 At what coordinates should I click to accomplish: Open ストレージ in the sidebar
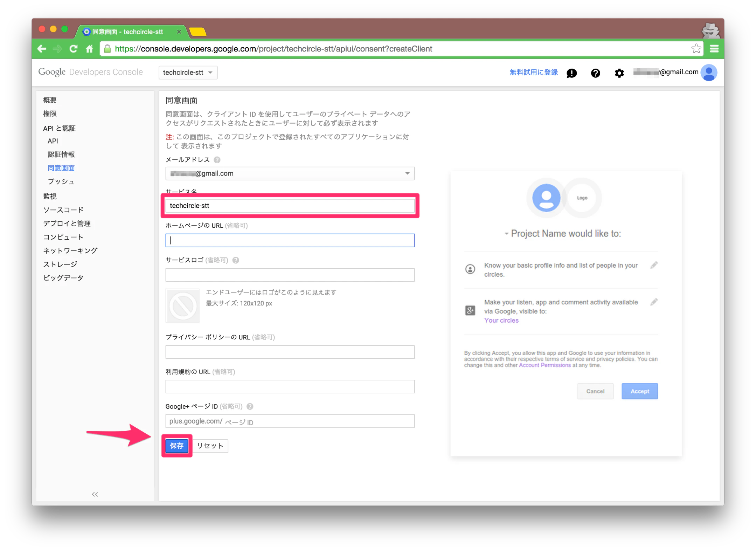[60, 264]
